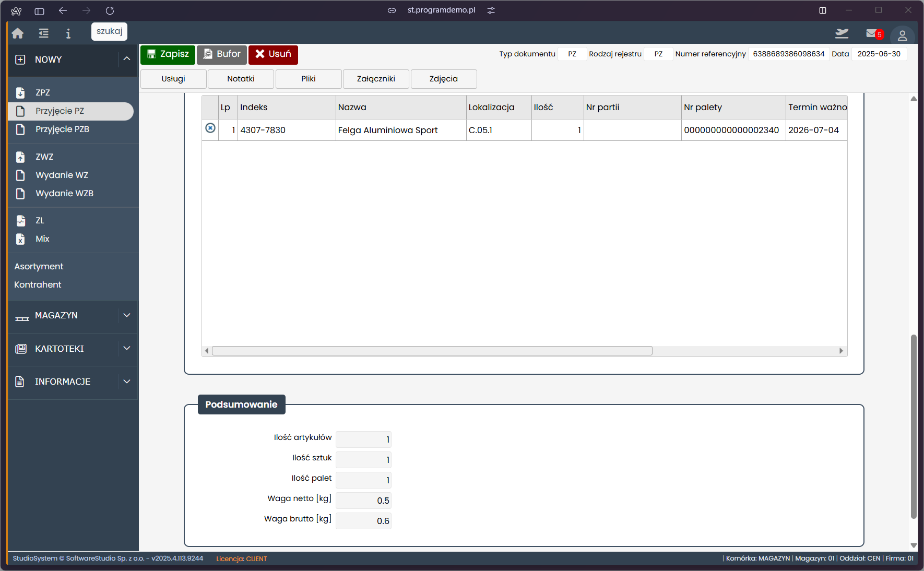This screenshot has height=571, width=924.
Task: Reload the page with browser refresh icon
Action: click(x=110, y=10)
